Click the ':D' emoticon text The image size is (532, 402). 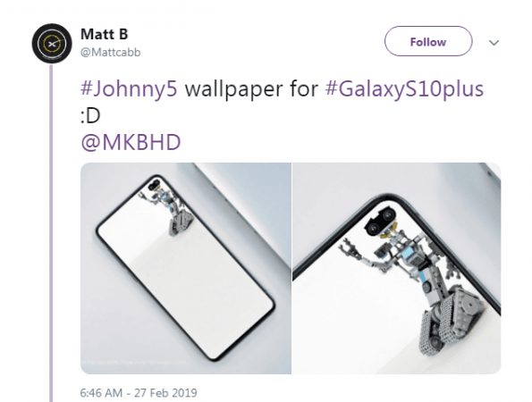click(90, 115)
